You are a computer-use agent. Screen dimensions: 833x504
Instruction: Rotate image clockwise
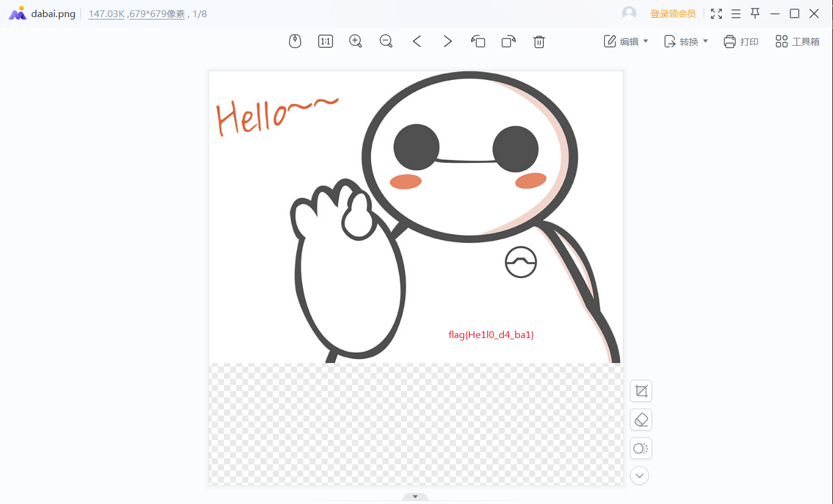click(x=508, y=41)
